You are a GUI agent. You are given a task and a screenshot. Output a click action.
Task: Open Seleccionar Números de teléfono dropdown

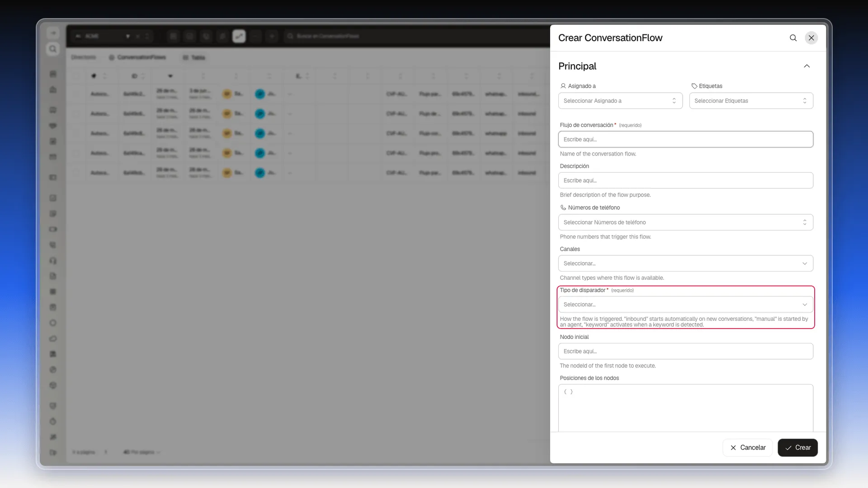click(685, 222)
